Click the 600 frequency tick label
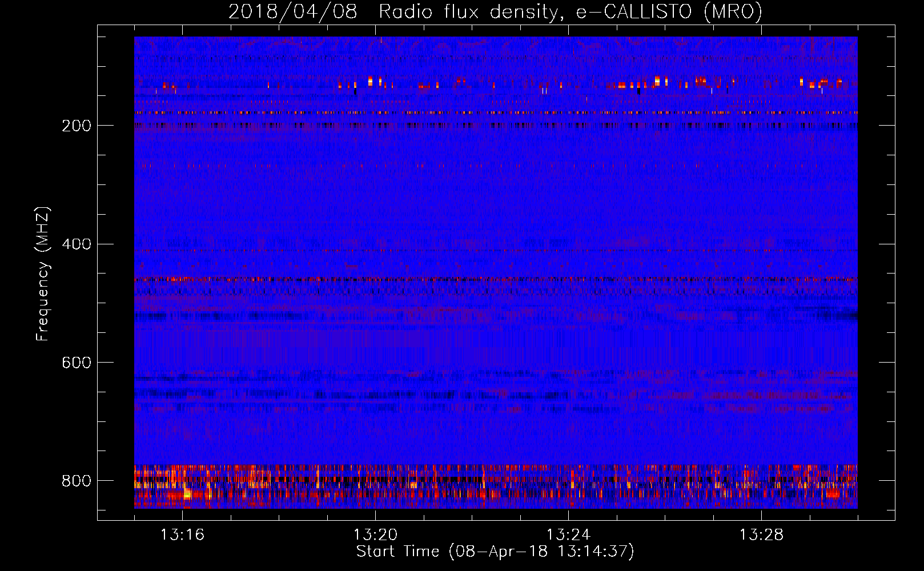 click(77, 363)
